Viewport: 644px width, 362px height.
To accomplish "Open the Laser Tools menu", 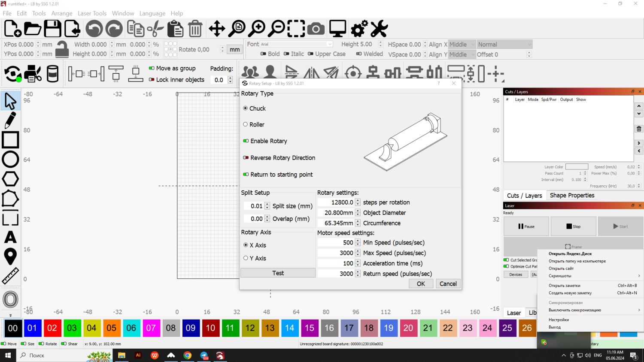I will [92, 13].
